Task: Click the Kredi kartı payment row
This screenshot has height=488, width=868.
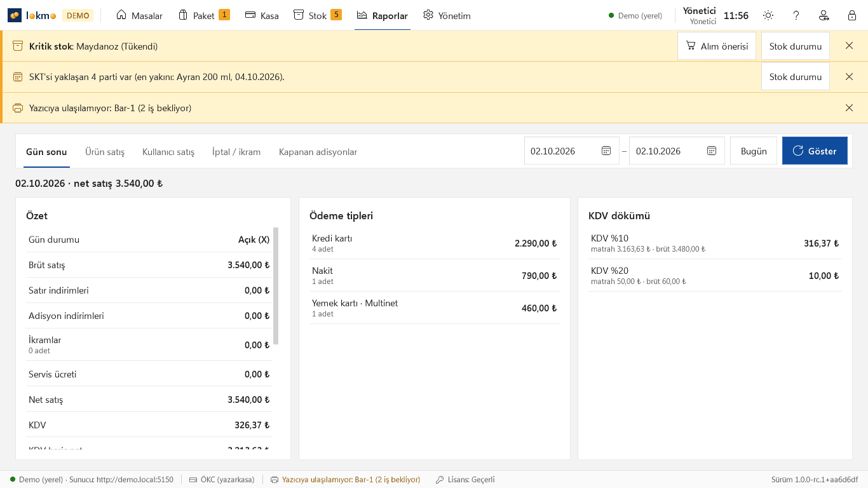Action: coord(435,243)
